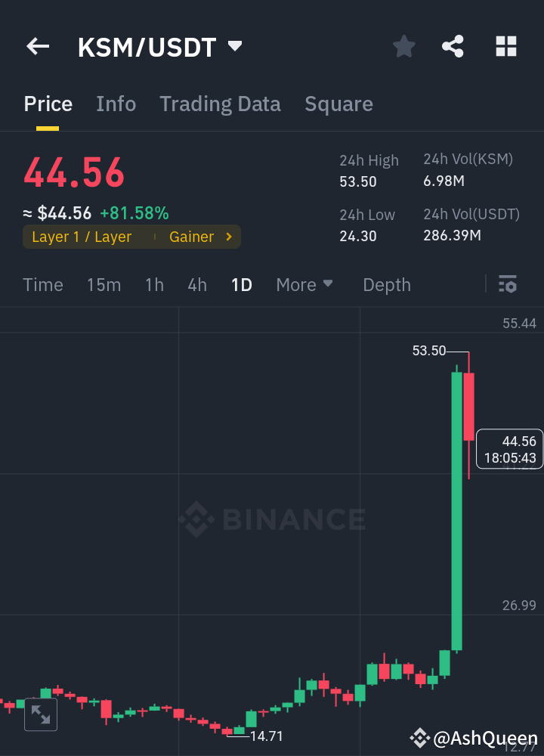This screenshot has height=756, width=544.
Task: Expand the More timeframes dropdown
Action: click(304, 284)
